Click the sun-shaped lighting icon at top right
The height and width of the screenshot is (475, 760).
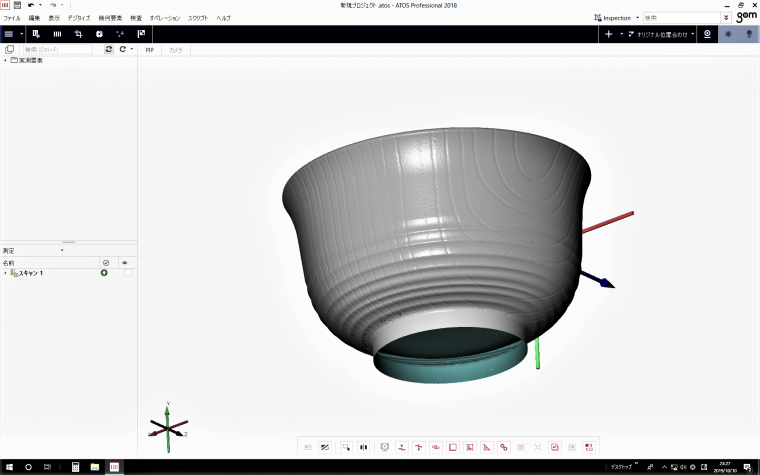pyautogui.click(x=729, y=34)
